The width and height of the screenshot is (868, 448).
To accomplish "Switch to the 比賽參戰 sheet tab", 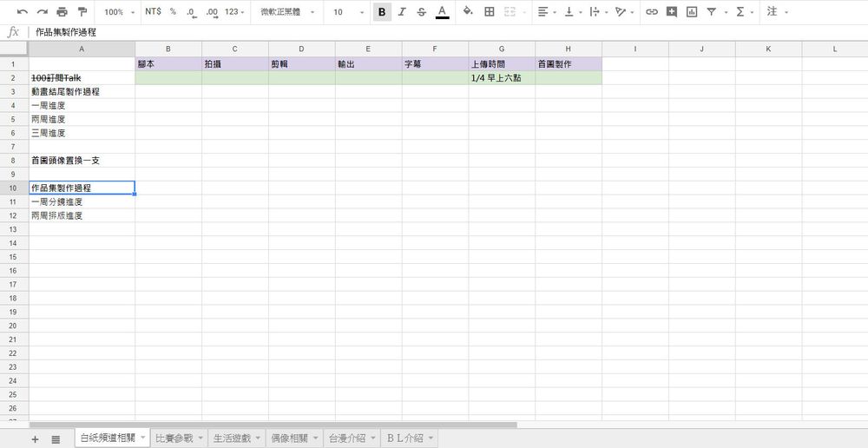I will (x=174, y=438).
